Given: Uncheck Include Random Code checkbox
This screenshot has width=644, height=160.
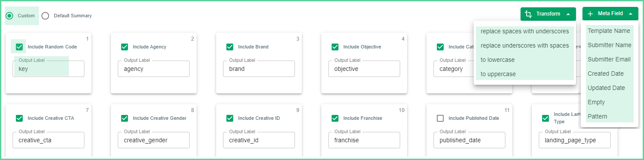Looking at the screenshot, I should click(x=19, y=47).
